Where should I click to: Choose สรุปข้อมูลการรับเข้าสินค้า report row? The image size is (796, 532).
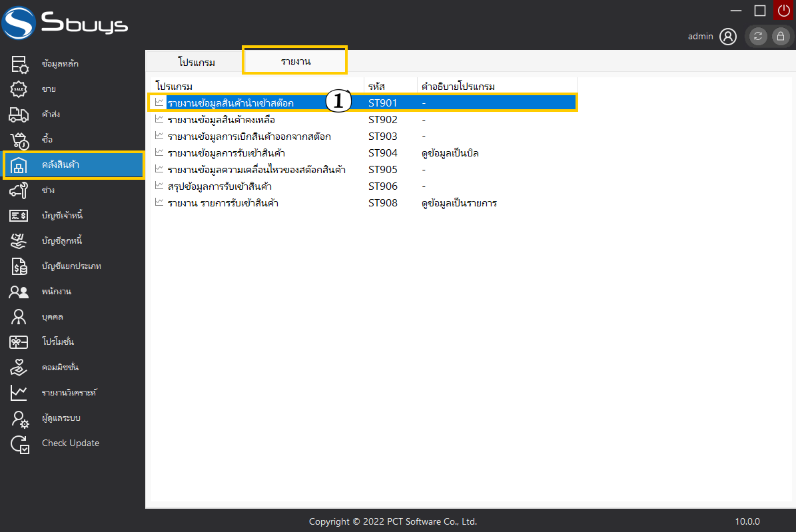[x=219, y=186]
